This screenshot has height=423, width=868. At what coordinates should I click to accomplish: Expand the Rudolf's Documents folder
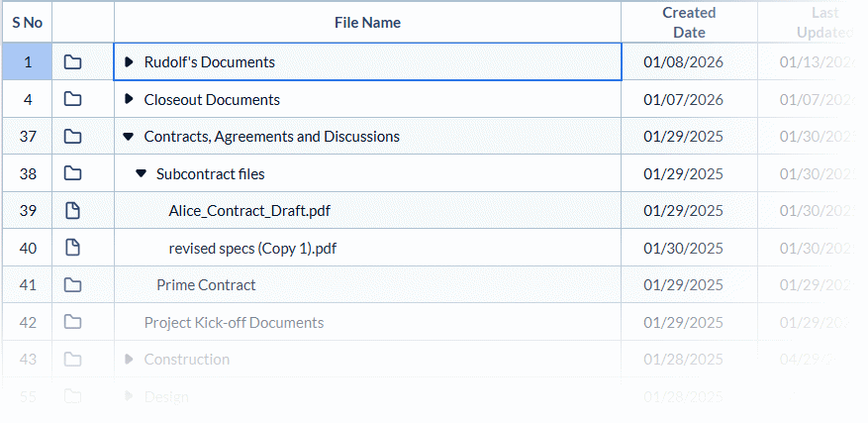click(129, 62)
